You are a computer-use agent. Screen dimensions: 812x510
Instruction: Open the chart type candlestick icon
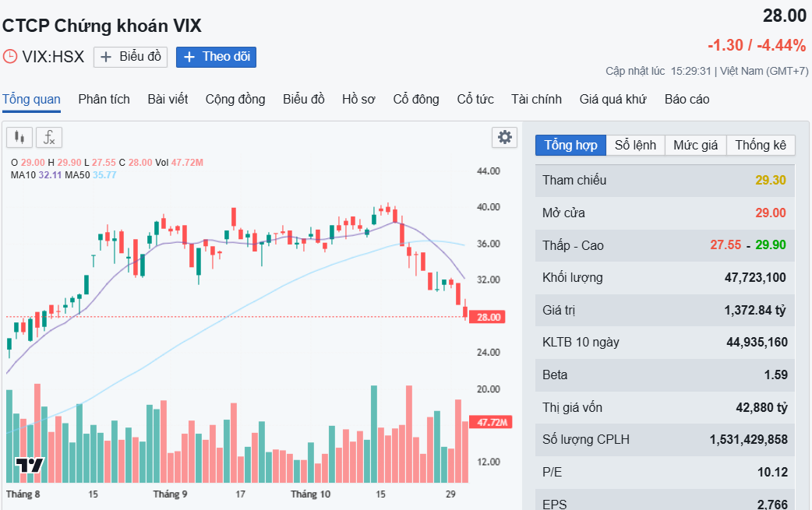tap(19, 138)
